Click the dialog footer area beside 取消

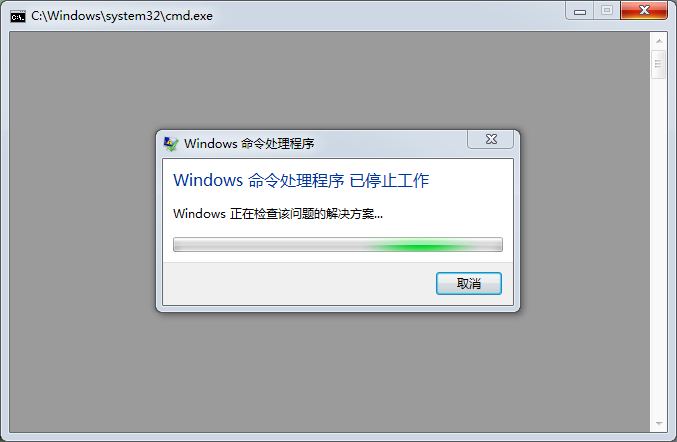[x=298, y=284]
